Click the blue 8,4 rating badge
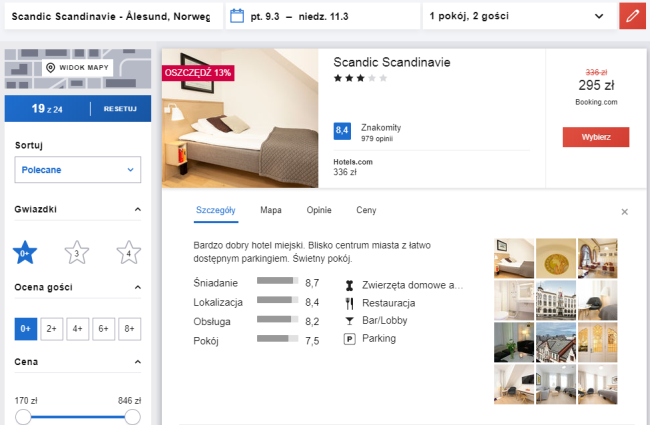Image resolution: width=650 pixels, height=425 pixels. click(x=342, y=130)
